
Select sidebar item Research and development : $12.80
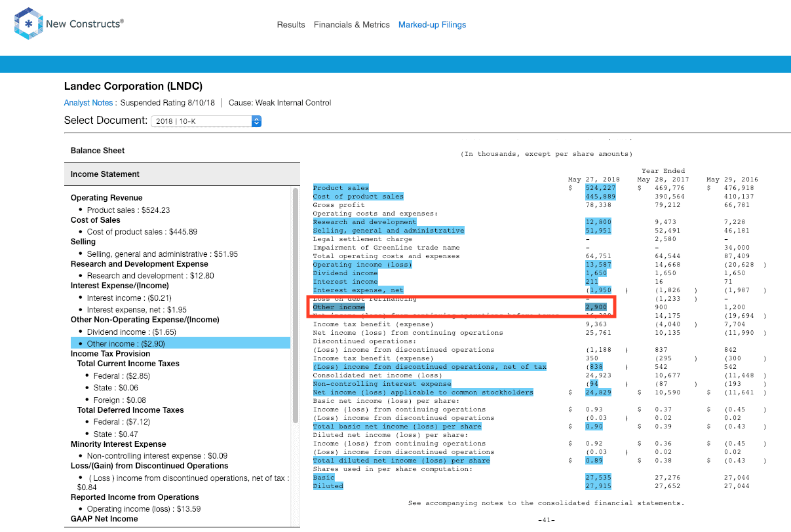coord(151,276)
